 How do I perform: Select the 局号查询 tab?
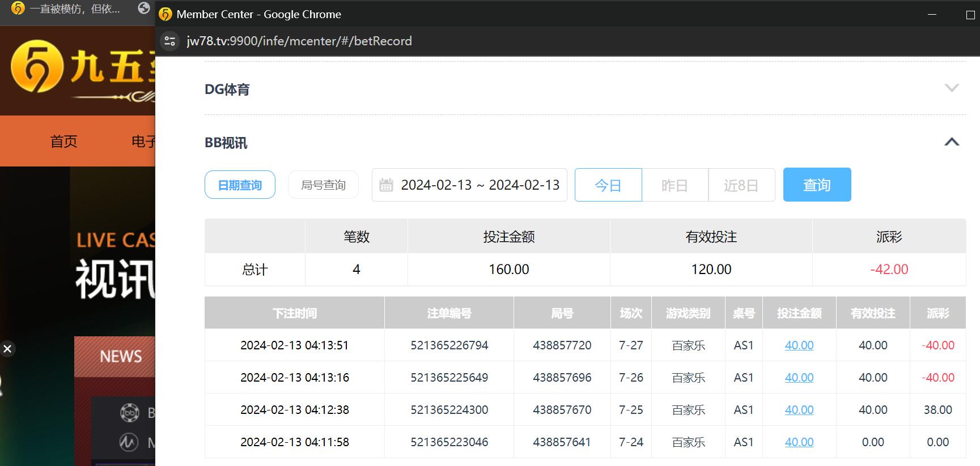[323, 185]
